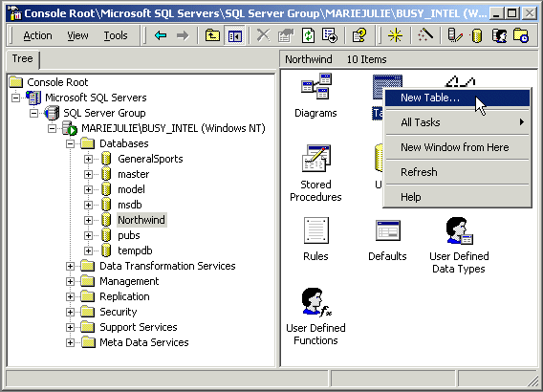Expand the GeneralSports database

[88, 159]
